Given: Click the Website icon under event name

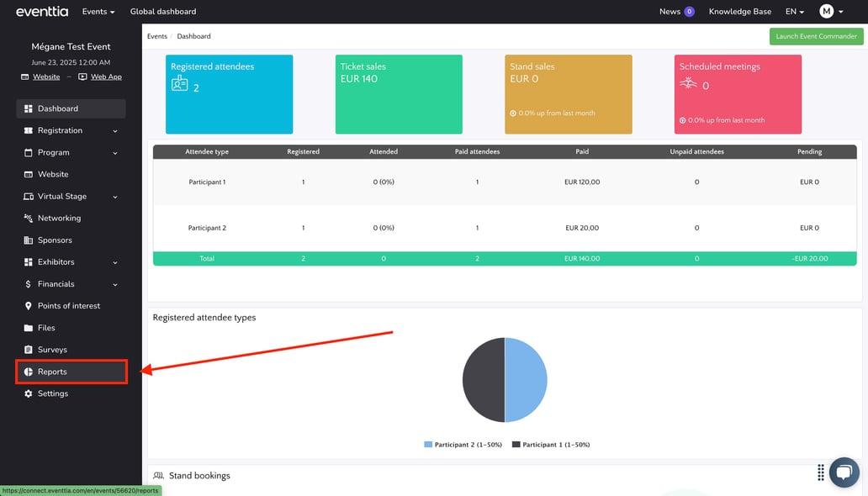Looking at the screenshot, I should click(25, 77).
